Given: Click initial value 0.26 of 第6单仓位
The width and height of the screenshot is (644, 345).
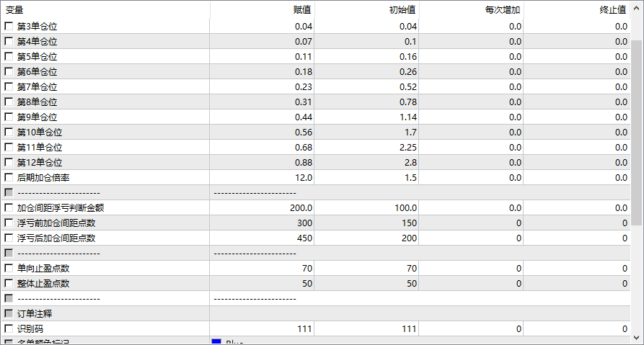Looking at the screenshot, I should click(x=408, y=72).
